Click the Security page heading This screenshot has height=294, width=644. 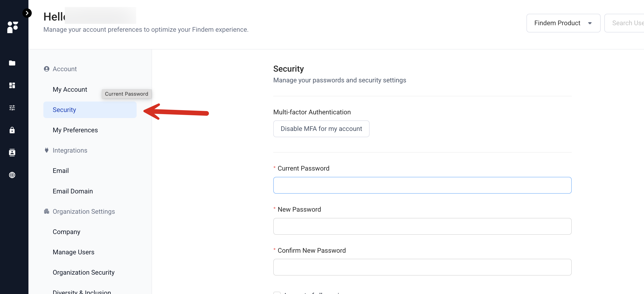pyautogui.click(x=288, y=69)
